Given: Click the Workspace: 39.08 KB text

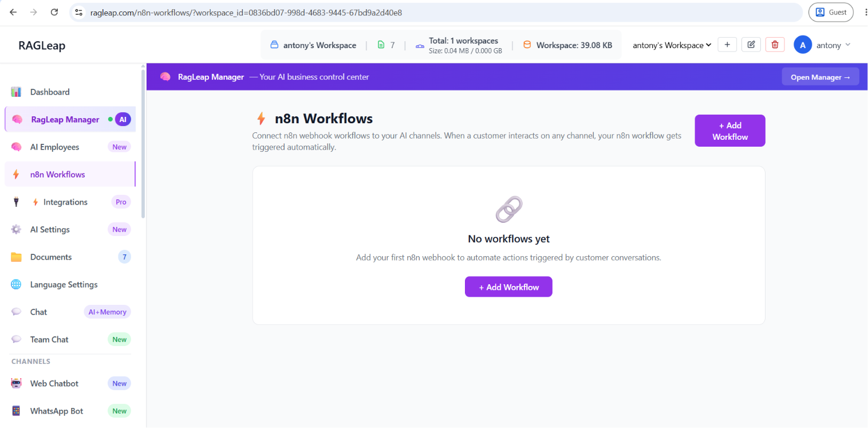Looking at the screenshot, I should pos(574,45).
